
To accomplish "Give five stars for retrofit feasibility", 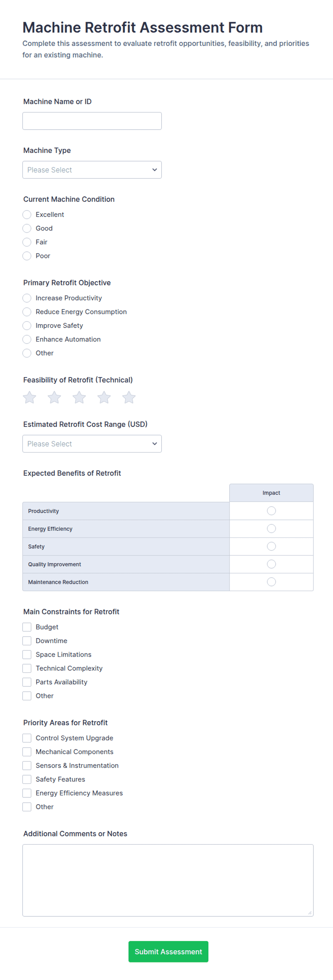I will (129, 397).
